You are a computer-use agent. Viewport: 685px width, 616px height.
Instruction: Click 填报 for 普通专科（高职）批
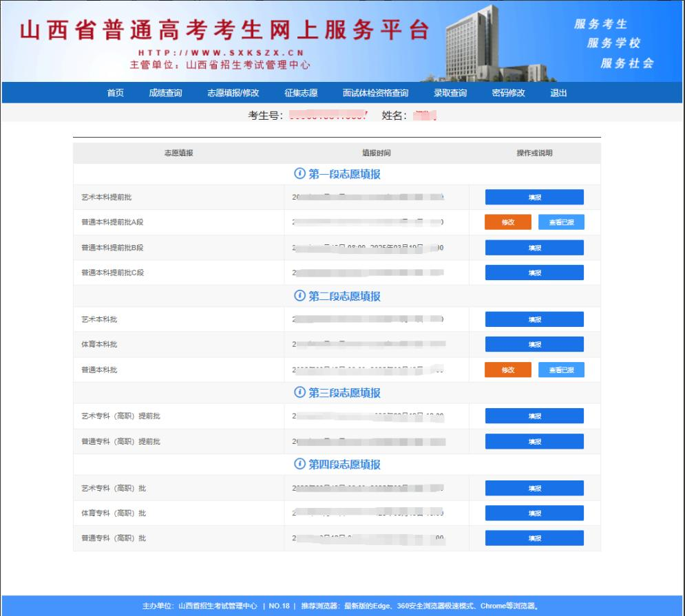tap(534, 538)
